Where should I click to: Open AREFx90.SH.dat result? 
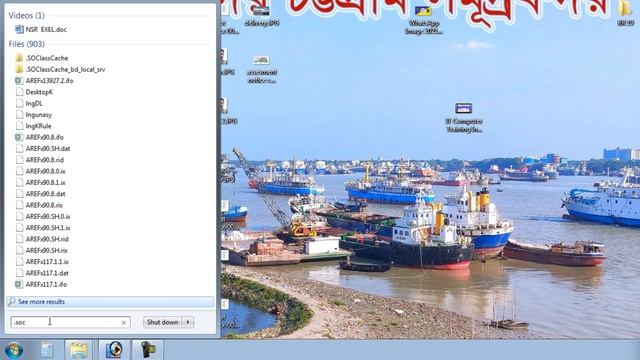[x=48, y=149]
